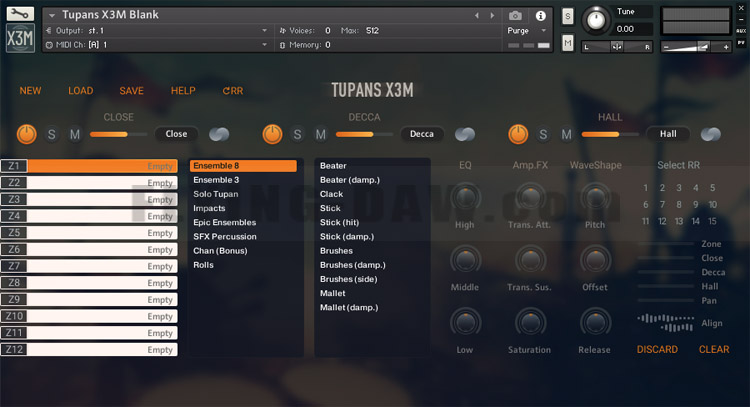This screenshot has height=407, width=750.
Task: Click the Release knob
Action: pyautogui.click(x=596, y=323)
